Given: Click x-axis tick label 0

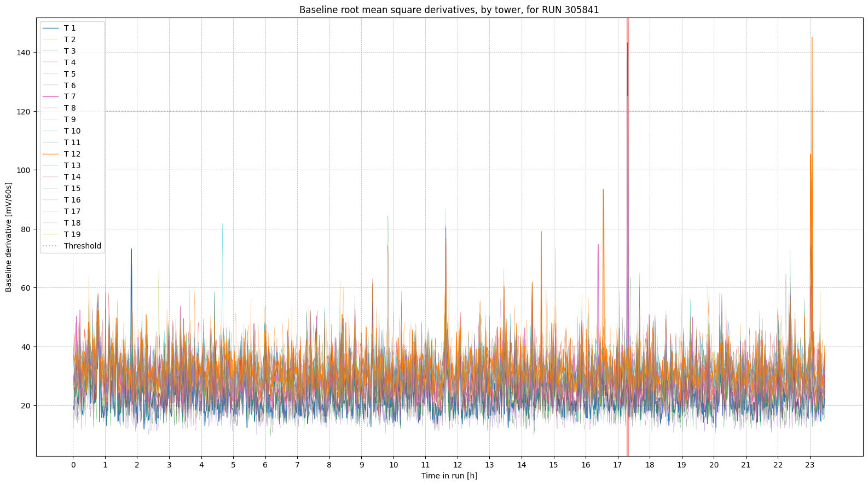Looking at the screenshot, I should (73, 465).
